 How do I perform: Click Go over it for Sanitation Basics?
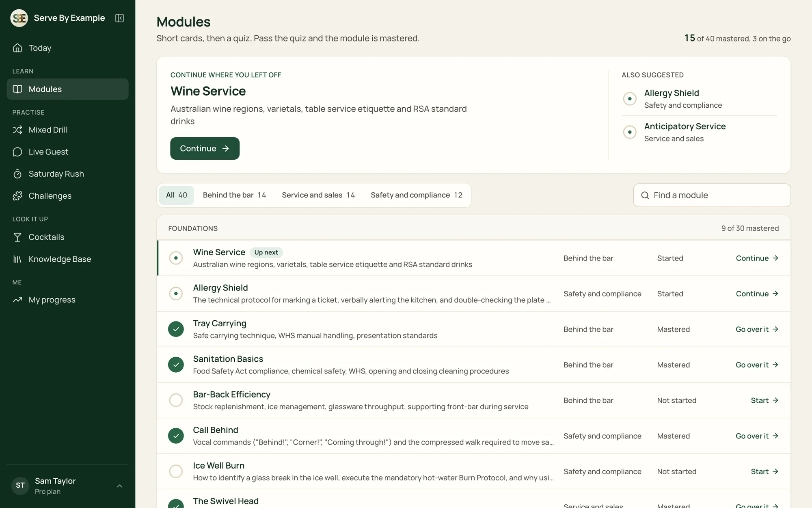click(x=757, y=365)
